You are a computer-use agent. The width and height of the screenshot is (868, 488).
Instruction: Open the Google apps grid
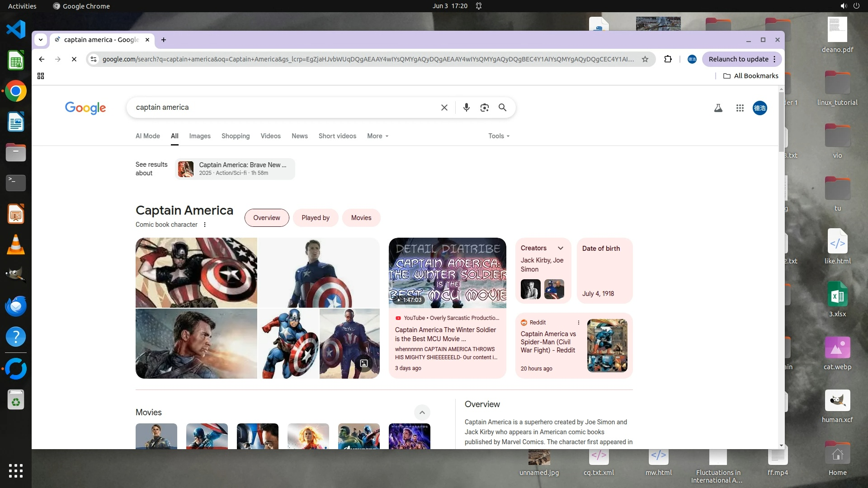click(740, 108)
